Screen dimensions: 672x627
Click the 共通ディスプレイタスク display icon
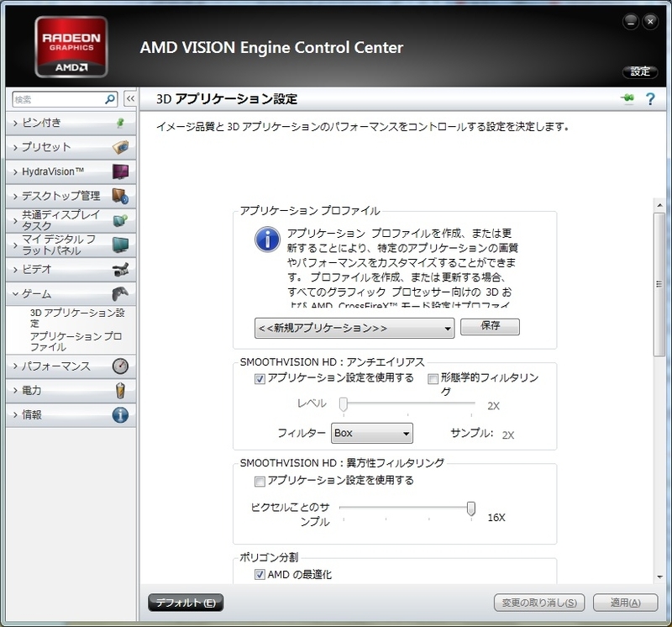[120, 220]
